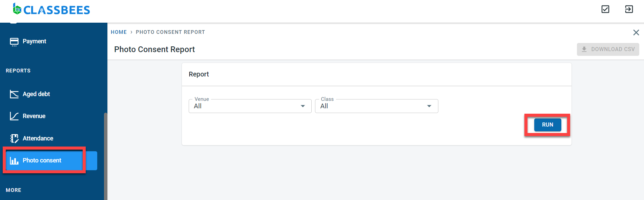Click the ClassBees logo
This screenshot has width=644, height=200.
pos(51,9)
